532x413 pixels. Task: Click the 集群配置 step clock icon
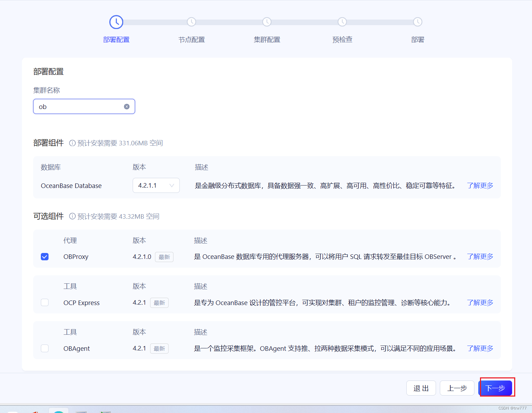pos(267,22)
